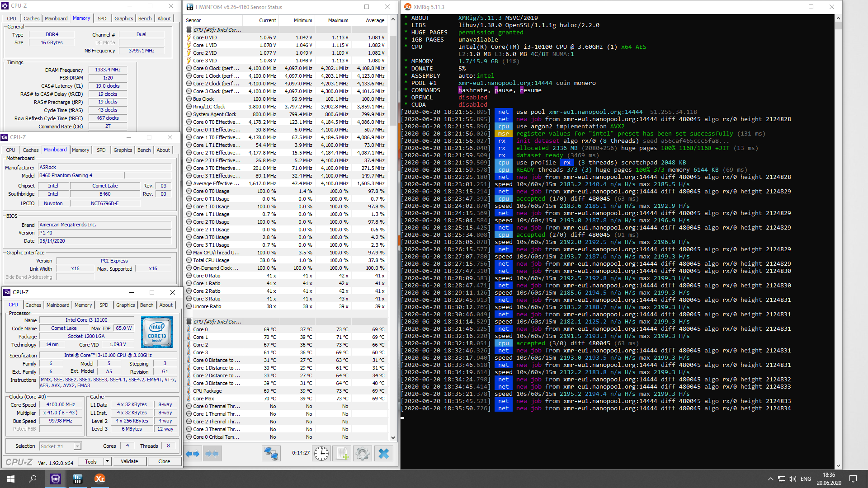Click the volume speaker icon in the system tray
Image resolution: width=868 pixels, height=488 pixels.
click(x=793, y=479)
